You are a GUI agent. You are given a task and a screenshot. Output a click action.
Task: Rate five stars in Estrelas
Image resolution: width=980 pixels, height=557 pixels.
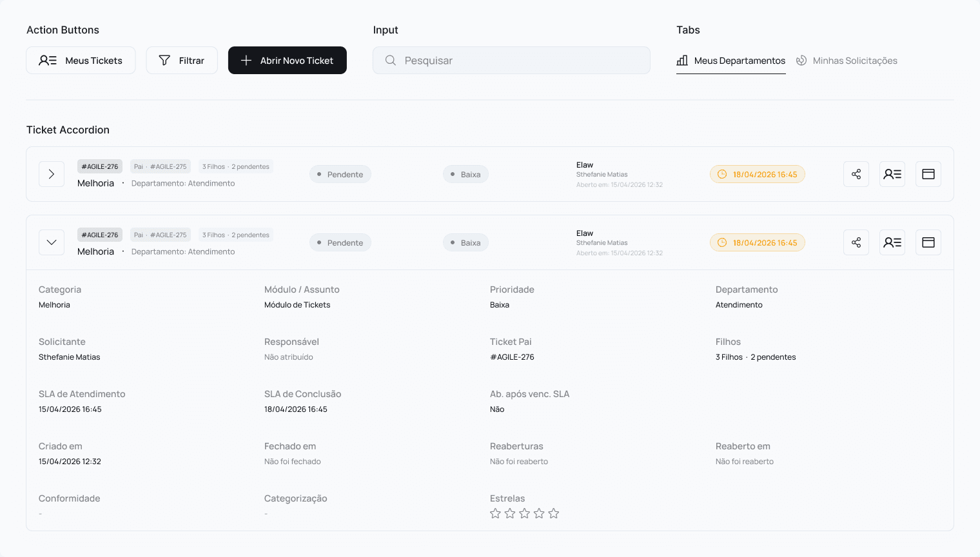coord(554,513)
